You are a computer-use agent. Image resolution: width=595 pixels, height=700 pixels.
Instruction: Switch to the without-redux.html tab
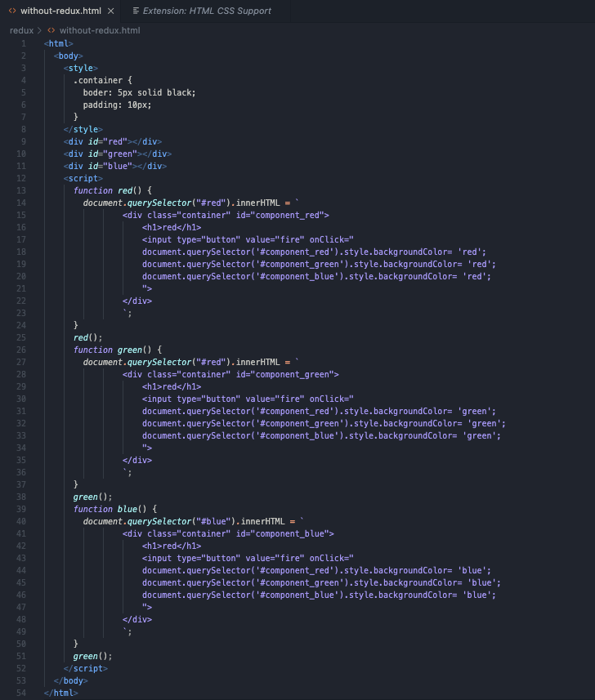point(61,11)
